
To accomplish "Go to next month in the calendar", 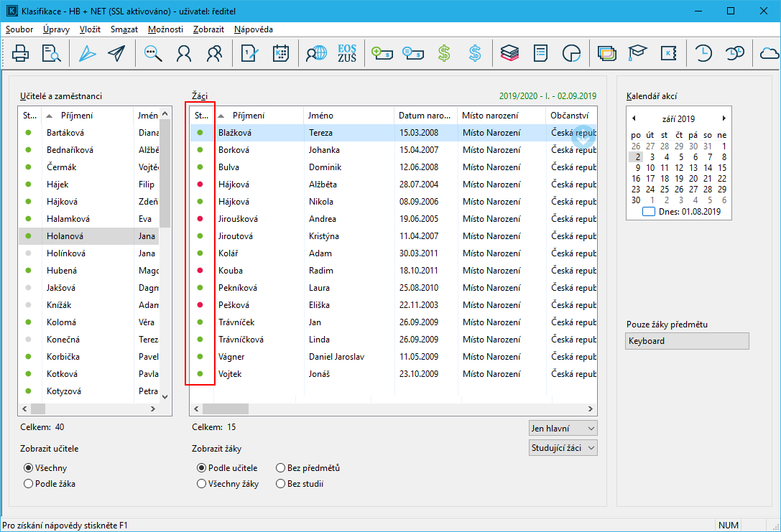I will pos(724,118).
